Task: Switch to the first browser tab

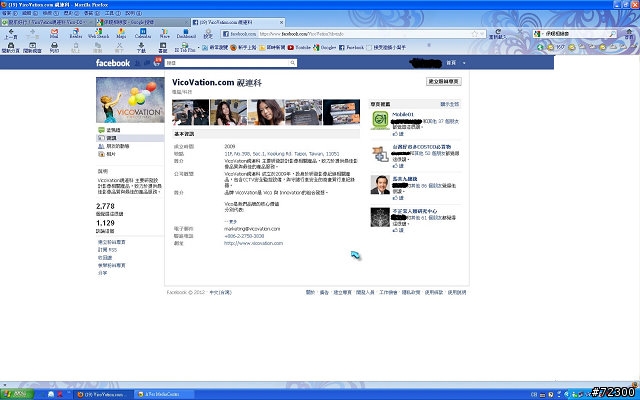Action: pos(47,22)
